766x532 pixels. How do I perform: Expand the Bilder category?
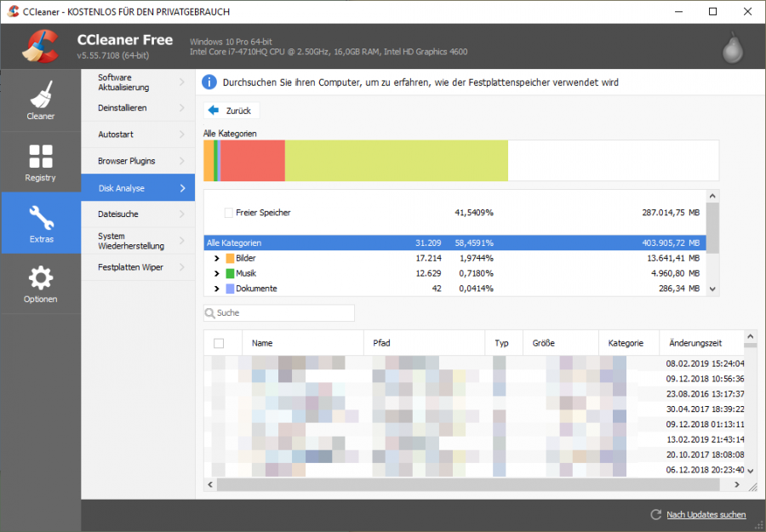215,258
